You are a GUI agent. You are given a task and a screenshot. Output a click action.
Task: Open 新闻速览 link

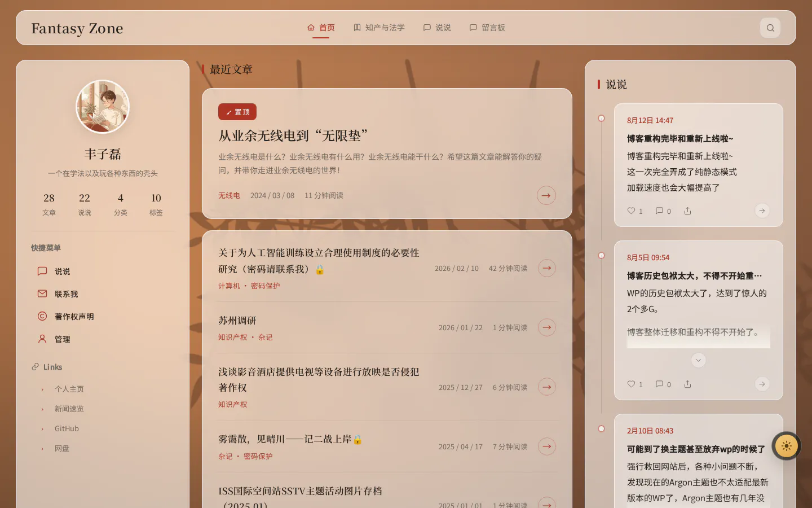tap(69, 409)
